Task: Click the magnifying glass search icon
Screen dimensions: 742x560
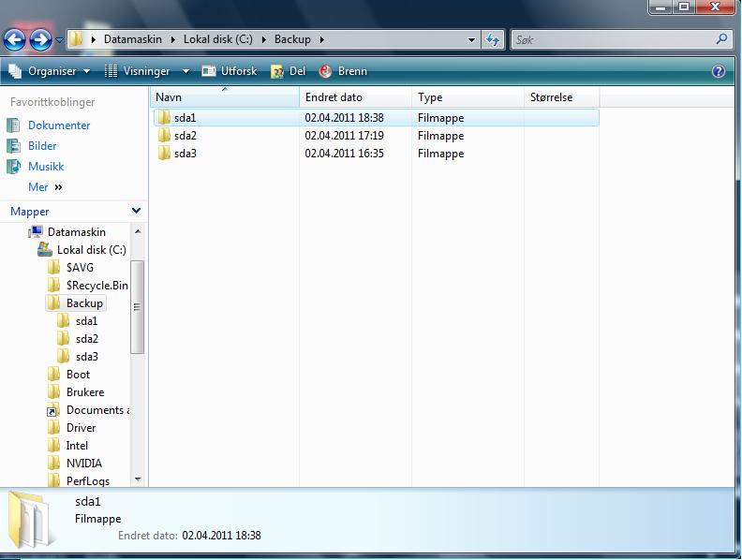Action: pyautogui.click(x=721, y=39)
